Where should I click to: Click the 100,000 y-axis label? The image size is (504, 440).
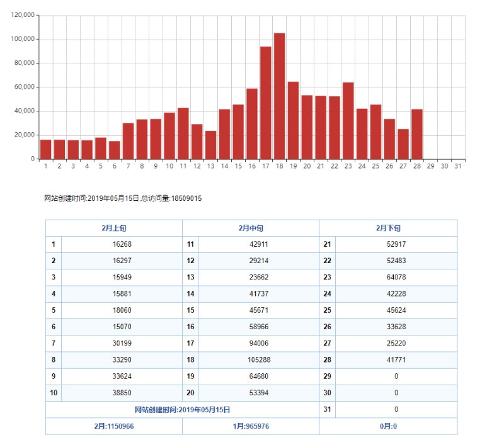coord(23,39)
